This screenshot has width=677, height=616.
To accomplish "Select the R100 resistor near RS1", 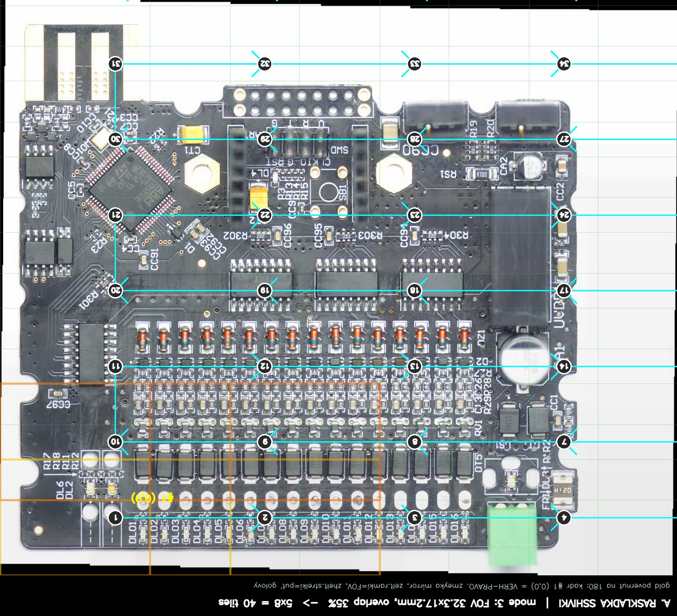I will pyautogui.click(x=481, y=174).
